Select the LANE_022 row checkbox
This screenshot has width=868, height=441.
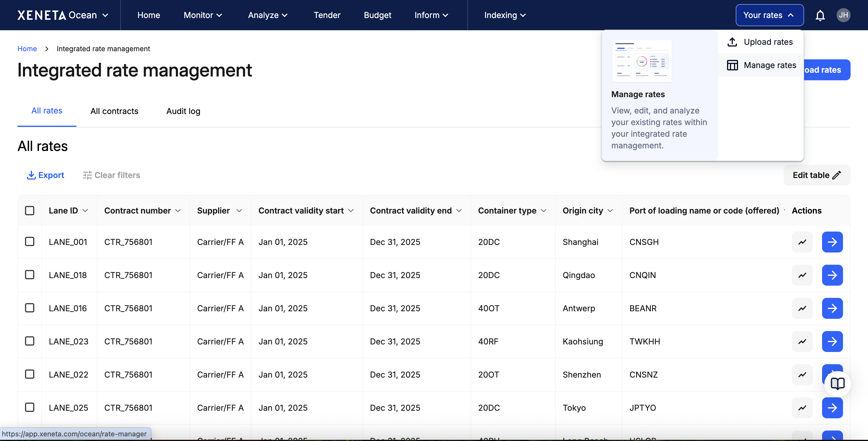point(30,374)
